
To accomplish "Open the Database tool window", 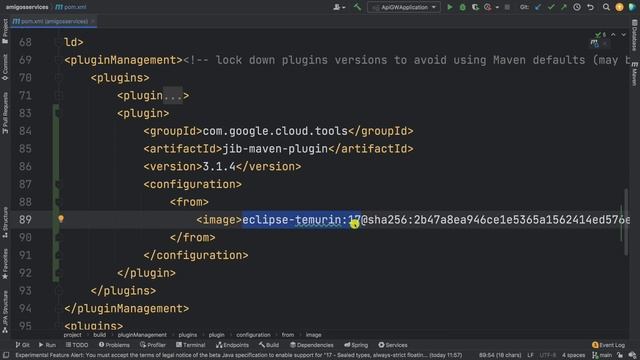I will click(x=635, y=36).
